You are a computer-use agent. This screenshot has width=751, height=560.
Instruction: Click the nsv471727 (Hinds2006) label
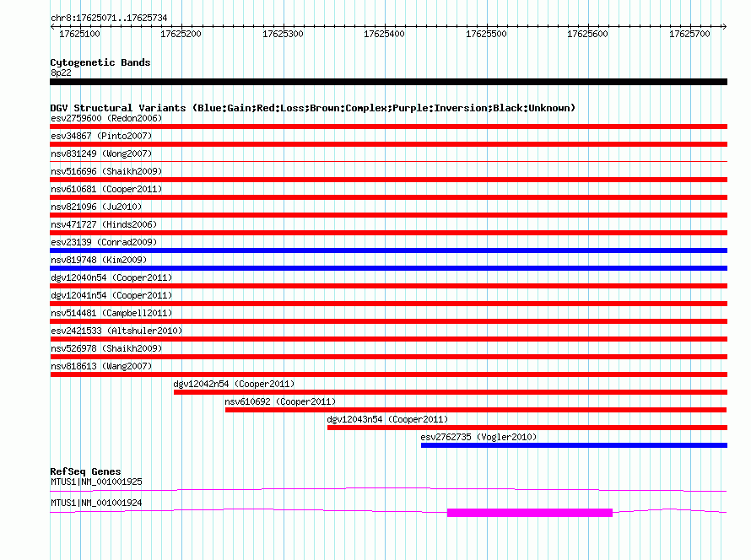click(x=104, y=224)
